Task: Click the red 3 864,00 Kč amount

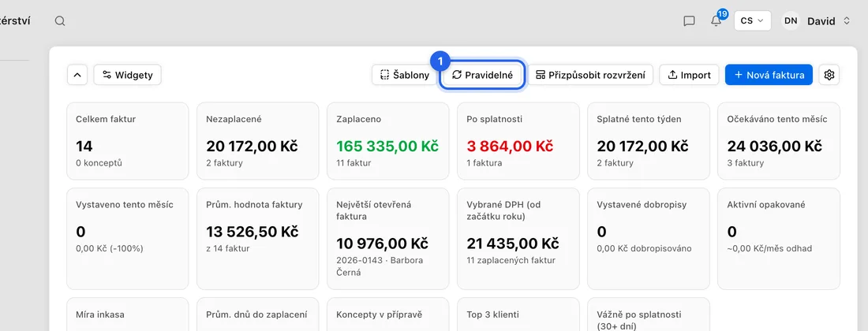Action: point(510,147)
